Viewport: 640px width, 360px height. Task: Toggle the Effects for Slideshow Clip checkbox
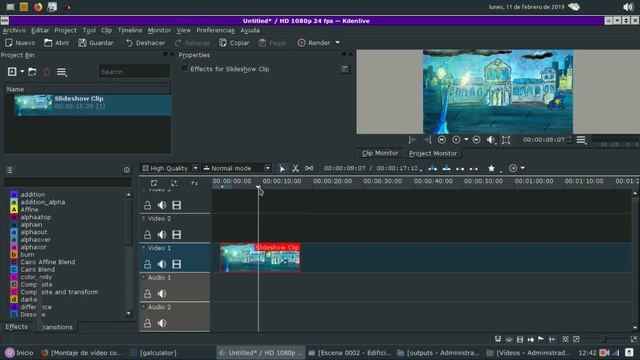click(185, 69)
